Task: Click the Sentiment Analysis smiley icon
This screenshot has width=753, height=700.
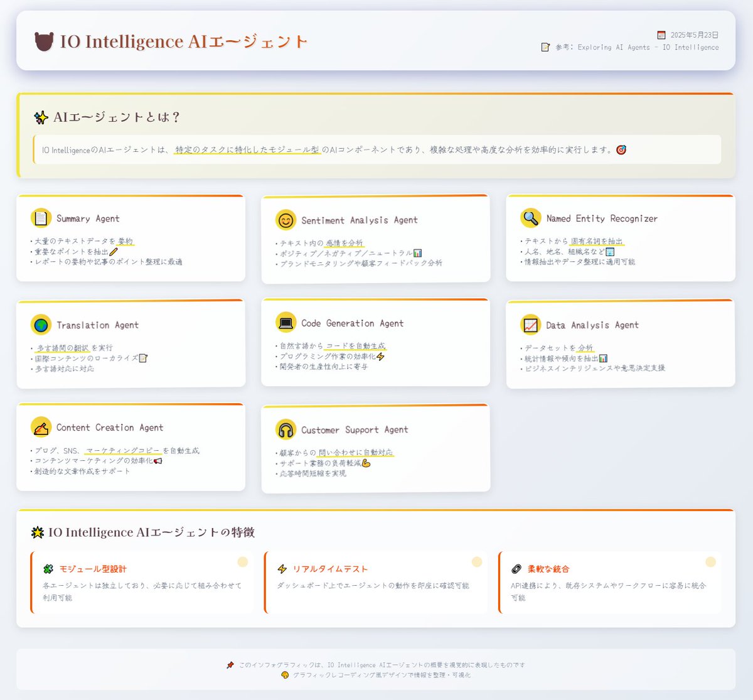Action: 286,219
